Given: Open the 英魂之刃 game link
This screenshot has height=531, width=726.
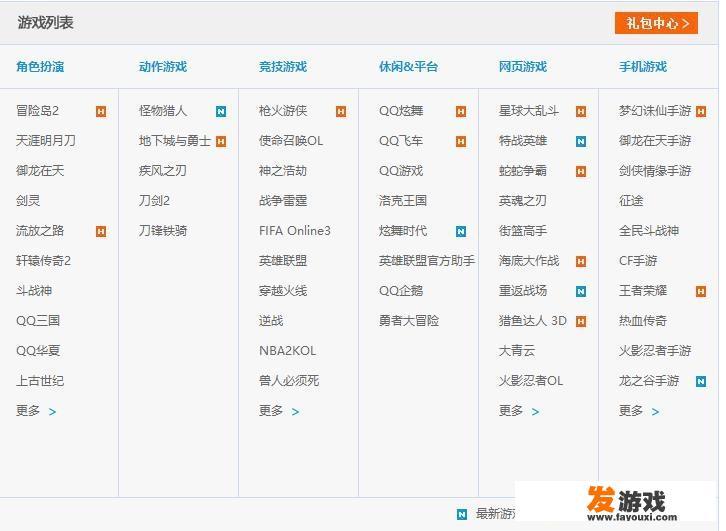Looking at the screenshot, I should [x=522, y=201].
